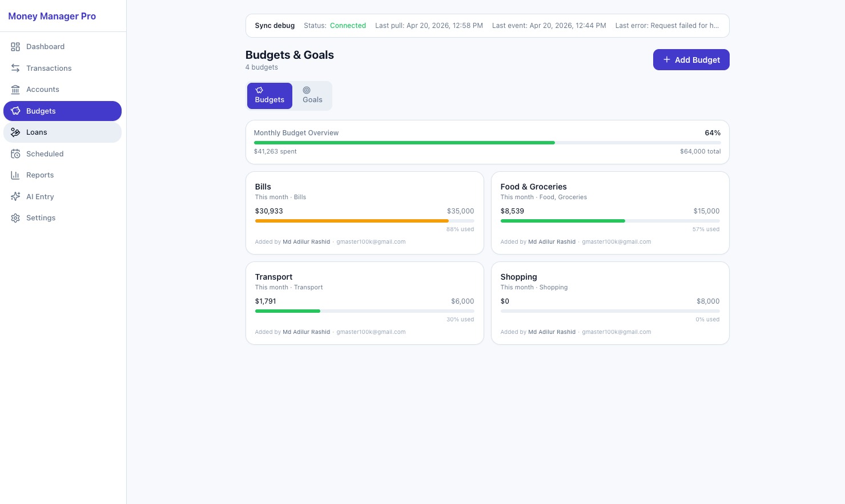The image size is (845, 504).
Task: Click the Monthly Budget Overview progress bar
Action: 488,143
